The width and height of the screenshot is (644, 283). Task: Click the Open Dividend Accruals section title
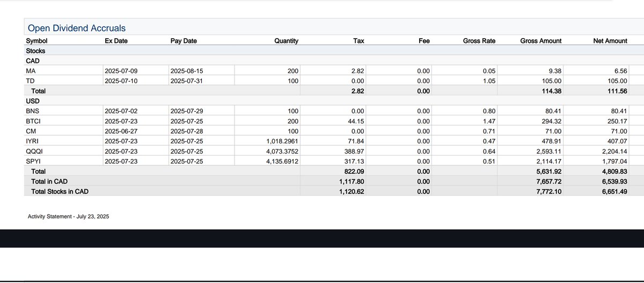pos(76,28)
